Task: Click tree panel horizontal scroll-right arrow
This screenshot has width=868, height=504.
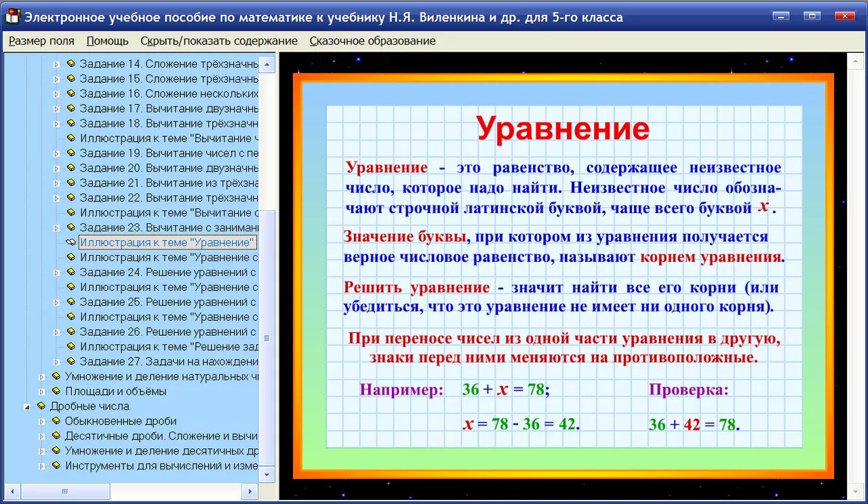Action: point(250,490)
